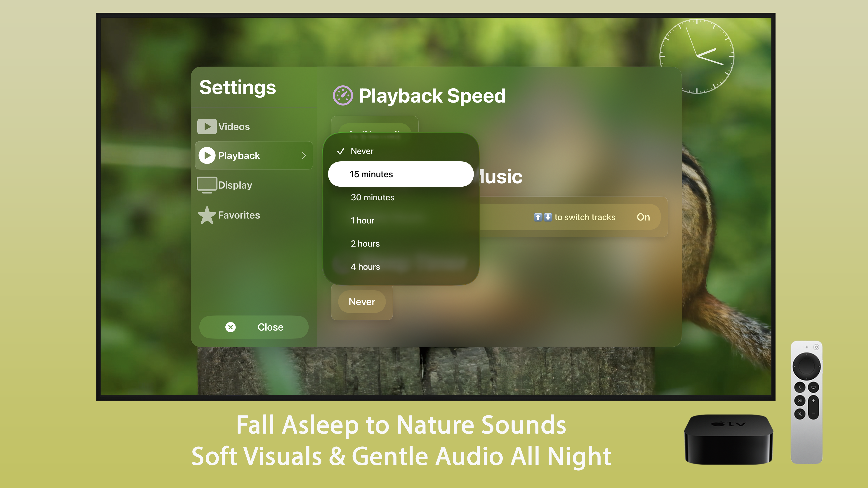
Task: Choose 15 minutes sleep timer
Action: coord(400,174)
